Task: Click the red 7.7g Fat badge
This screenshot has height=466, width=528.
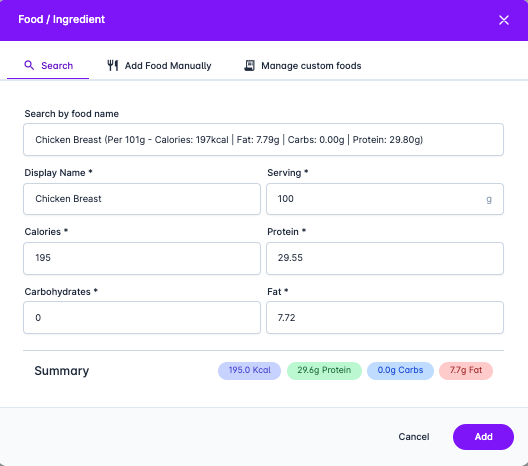Action: click(466, 371)
